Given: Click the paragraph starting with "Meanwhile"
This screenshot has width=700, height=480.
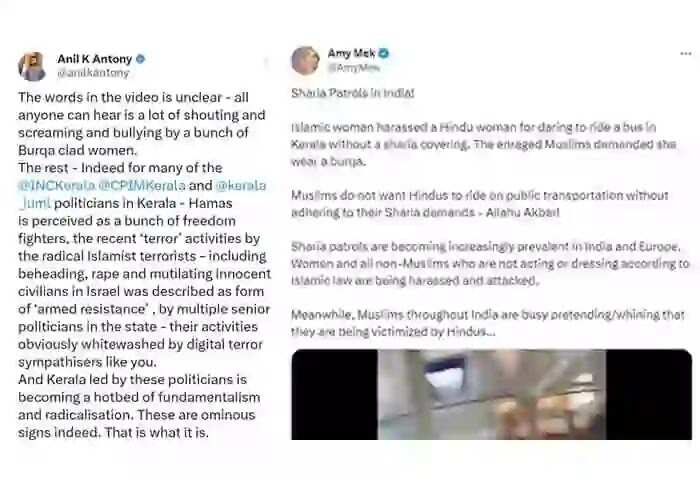Looking at the screenshot, I should point(488,323).
